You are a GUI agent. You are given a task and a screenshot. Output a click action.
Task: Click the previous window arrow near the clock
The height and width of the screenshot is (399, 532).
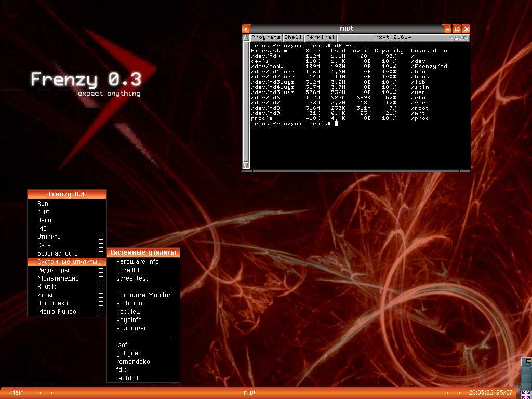pos(448,393)
